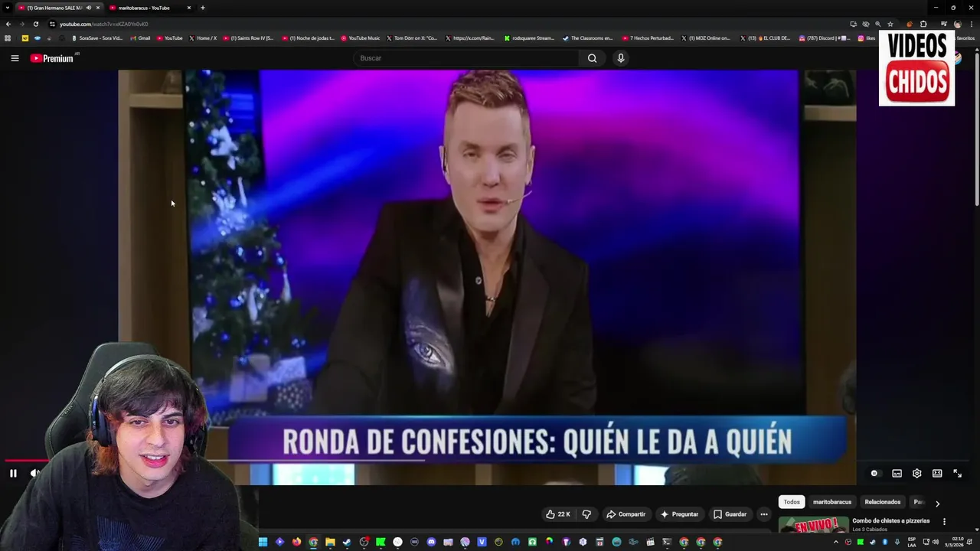Open the ESP LAA language switcher
Screen dimensions: 980x551
[x=912, y=542]
